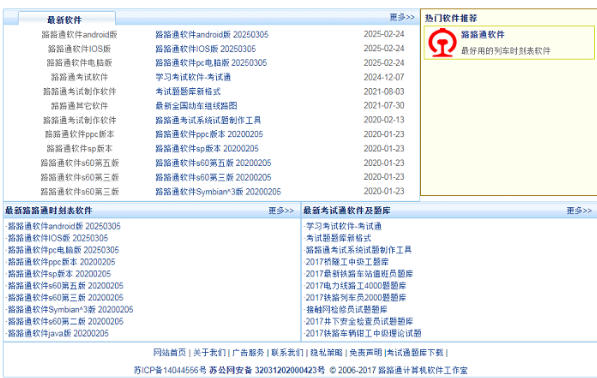Open 路路通软件android版 20250305 in 最新路路通时刻表软件 list

click(x=64, y=226)
